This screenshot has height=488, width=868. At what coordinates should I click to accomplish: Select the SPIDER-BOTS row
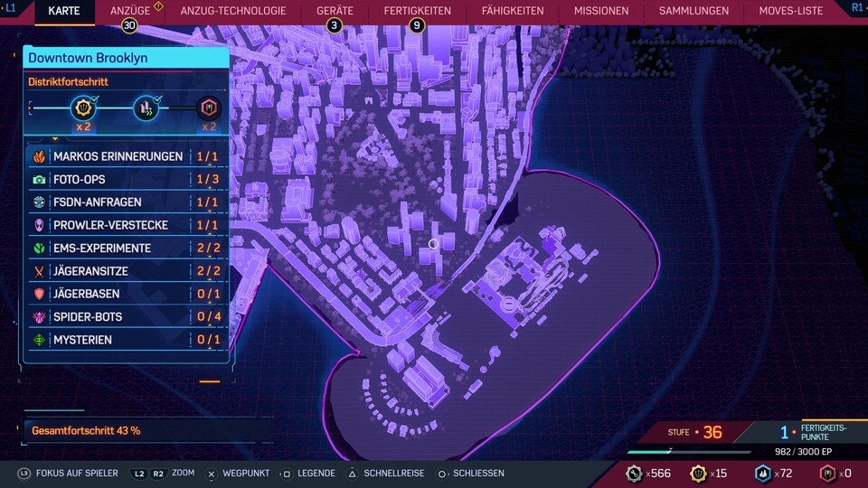coord(127,317)
